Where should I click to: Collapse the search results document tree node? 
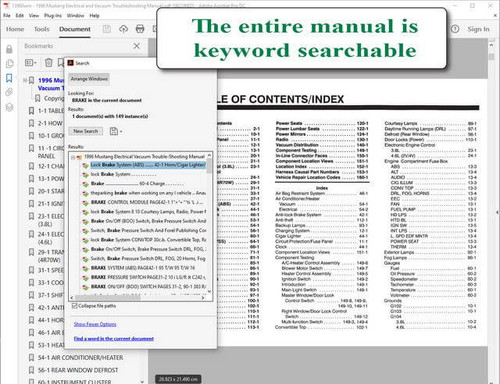[x=73, y=157]
